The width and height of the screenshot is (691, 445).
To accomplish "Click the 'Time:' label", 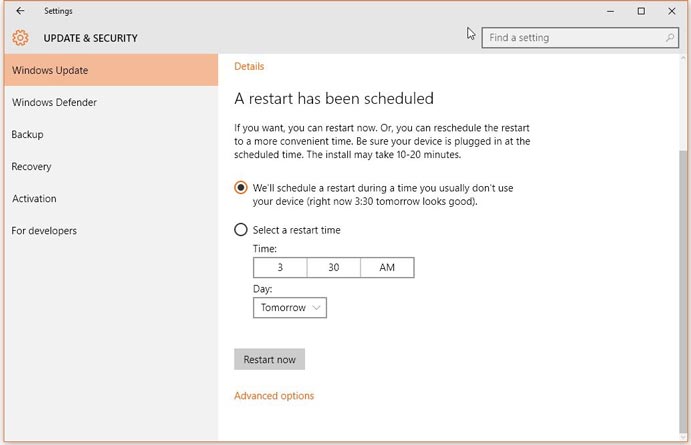I will click(x=265, y=248).
